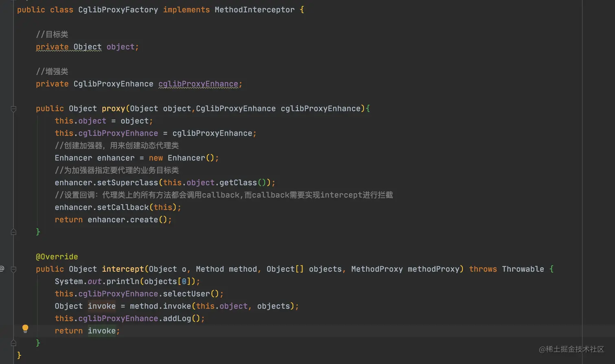
Task: Click the comment '//目标类'
Action: (52, 35)
